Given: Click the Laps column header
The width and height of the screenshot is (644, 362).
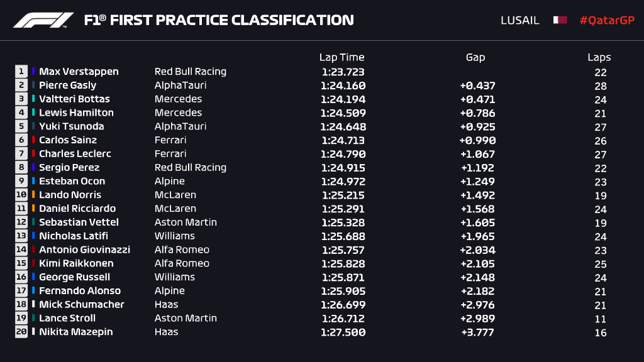Looking at the screenshot, I should (599, 57).
